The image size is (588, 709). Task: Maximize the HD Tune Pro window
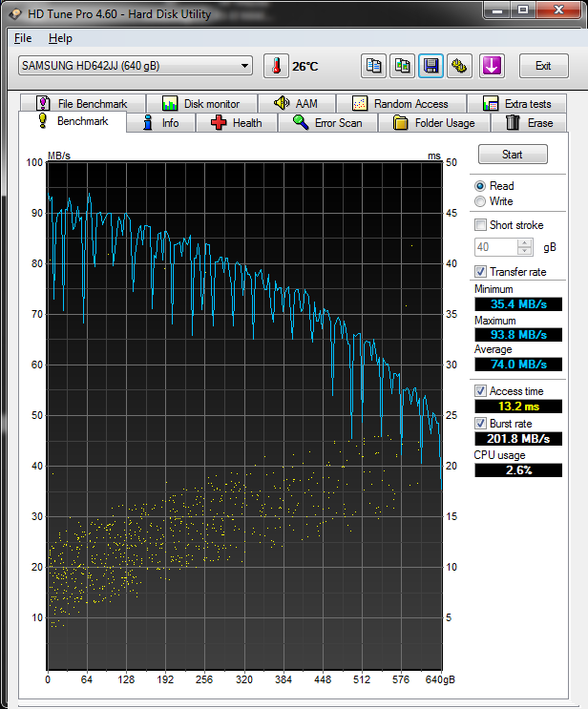tap(523, 10)
